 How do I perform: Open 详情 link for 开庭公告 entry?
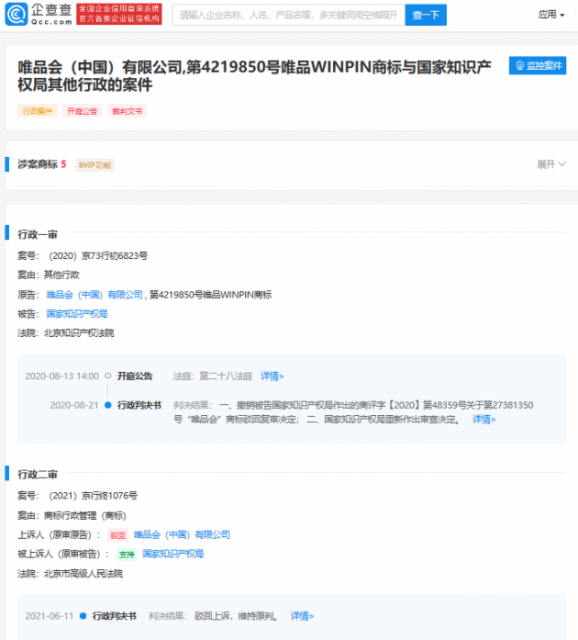click(272, 376)
